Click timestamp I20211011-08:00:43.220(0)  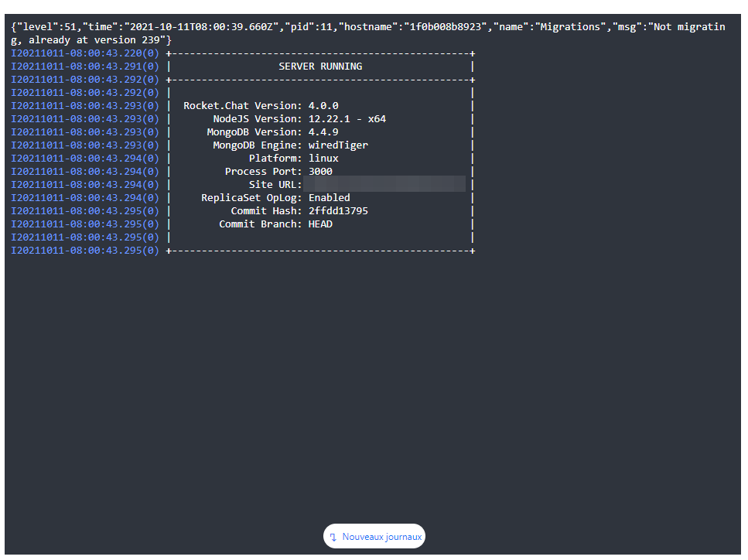pyautogui.click(x=85, y=53)
